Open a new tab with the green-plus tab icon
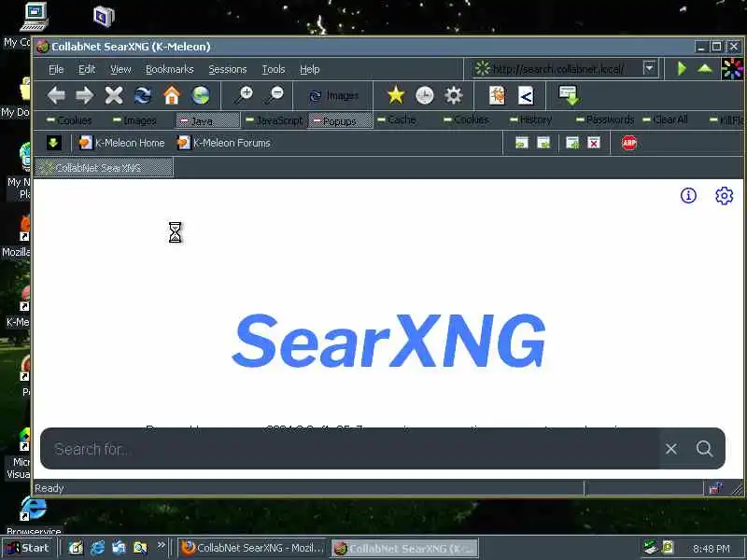 (572, 143)
